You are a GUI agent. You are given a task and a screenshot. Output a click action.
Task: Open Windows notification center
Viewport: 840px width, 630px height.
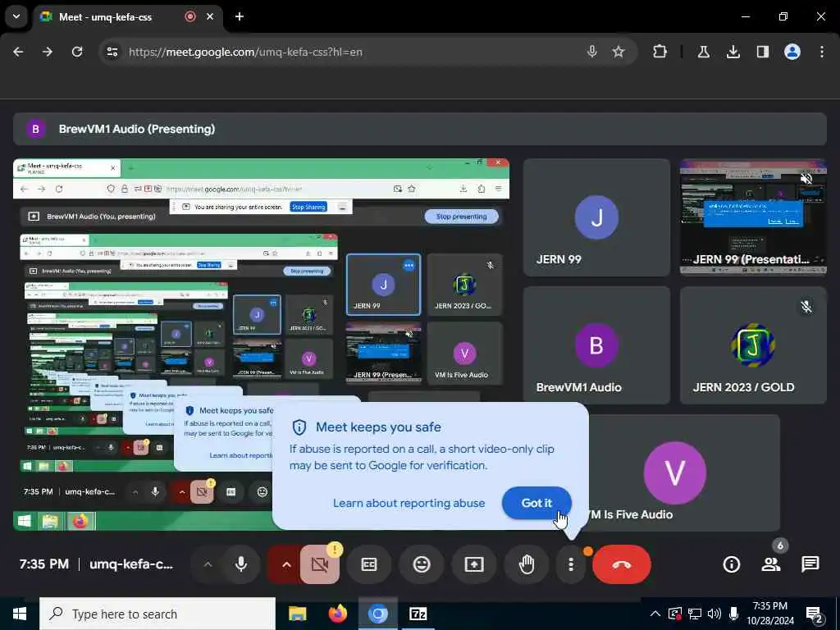(x=815, y=614)
